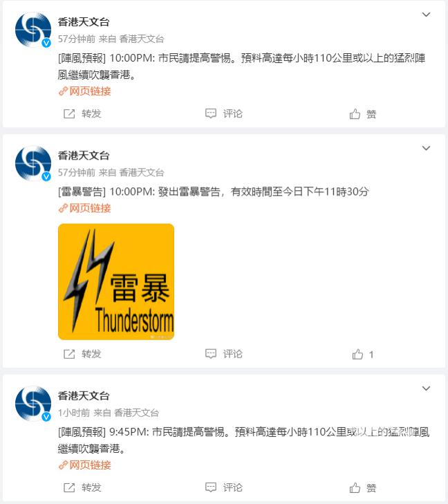Viewport: 448px width, 504px height.
Task: Repost the 9:45PM gust forecast post
Action: [82, 487]
